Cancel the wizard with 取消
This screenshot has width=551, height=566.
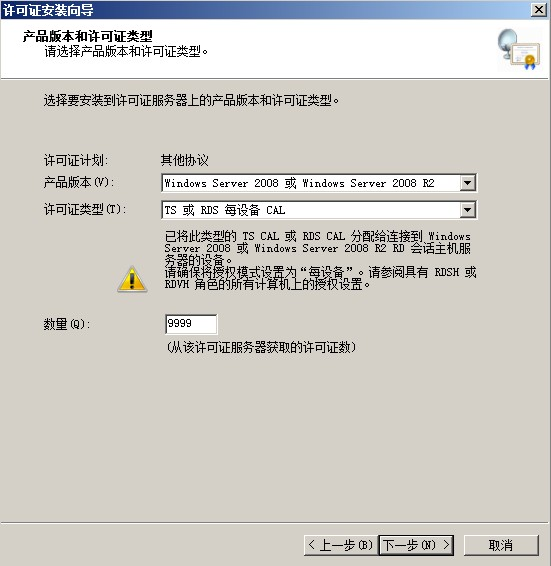pyautogui.click(x=501, y=545)
